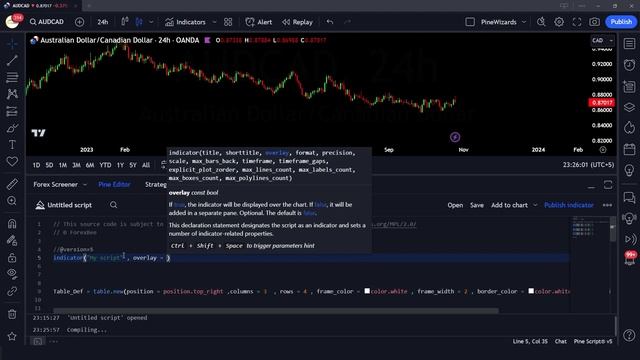Select the YTD time range
The width and height of the screenshot is (640, 360).
click(x=105, y=165)
